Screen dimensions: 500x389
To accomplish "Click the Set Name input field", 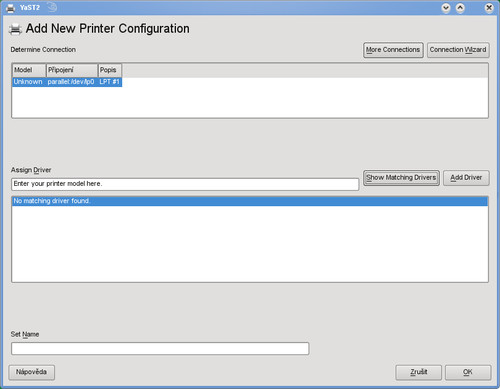I will tap(160, 348).
